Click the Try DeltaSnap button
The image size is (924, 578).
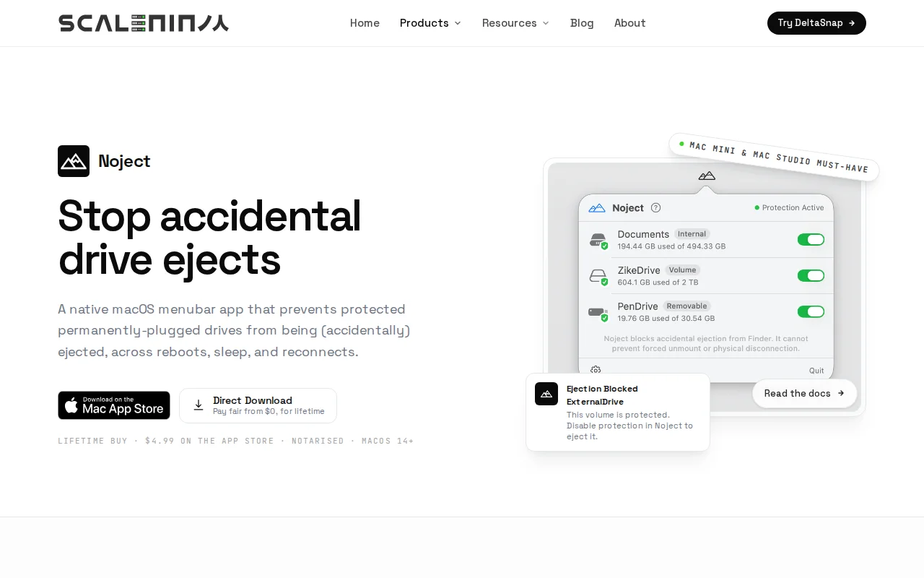[x=816, y=23]
